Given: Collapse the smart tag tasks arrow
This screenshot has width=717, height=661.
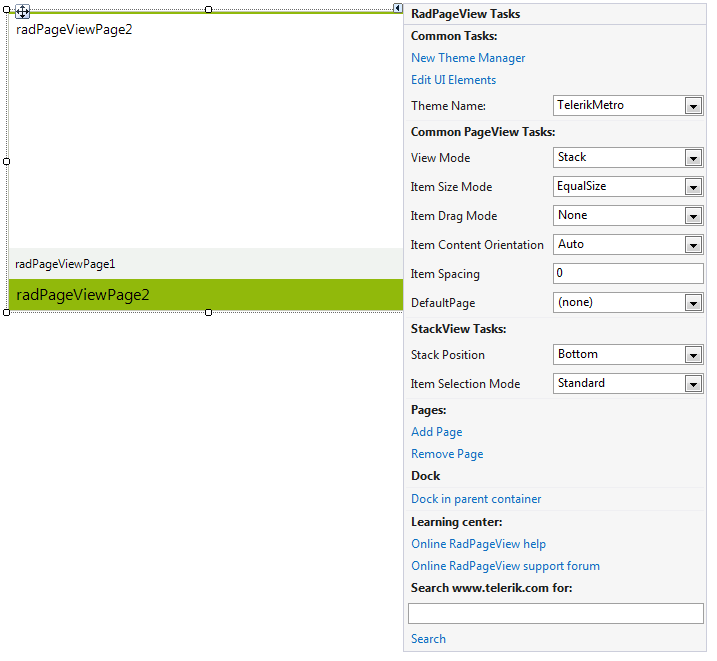Looking at the screenshot, I should 398,8.
